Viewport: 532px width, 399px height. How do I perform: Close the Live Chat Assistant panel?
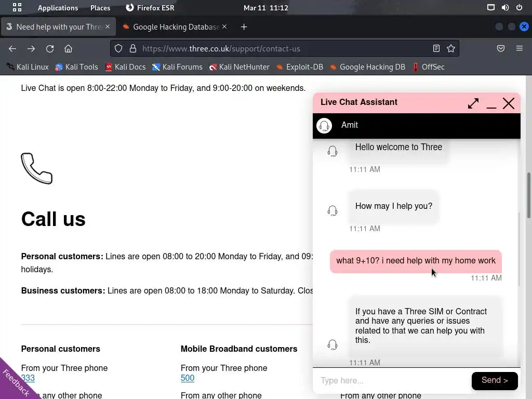click(509, 103)
